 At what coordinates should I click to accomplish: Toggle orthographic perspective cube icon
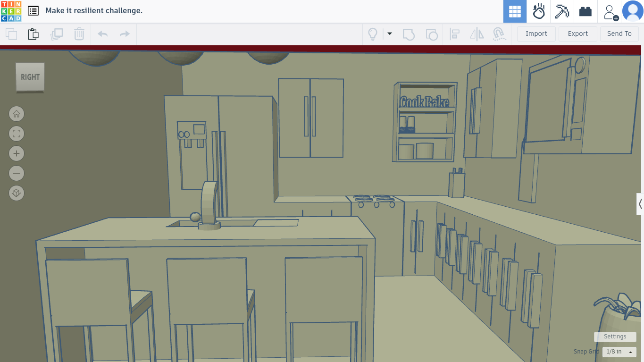tap(17, 193)
